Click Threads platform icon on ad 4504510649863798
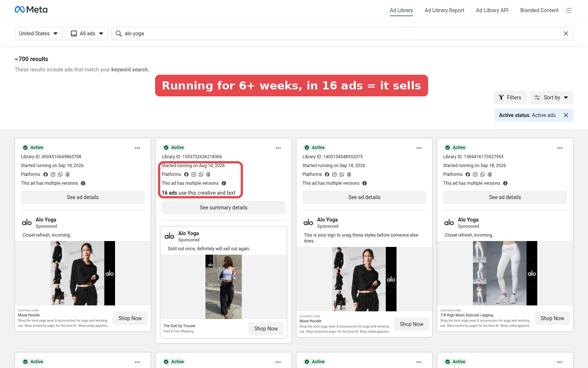The image size is (588, 368). (x=68, y=174)
